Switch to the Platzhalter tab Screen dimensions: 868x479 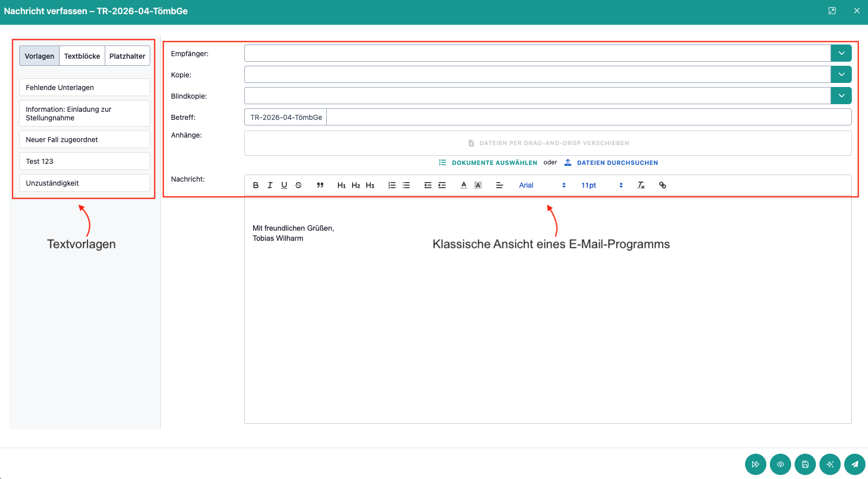click(127, 56)
